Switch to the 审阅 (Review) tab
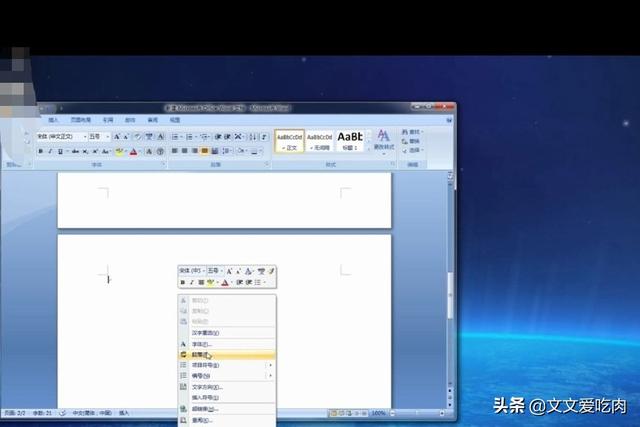 pyautogui.click(x=152, y=120)
